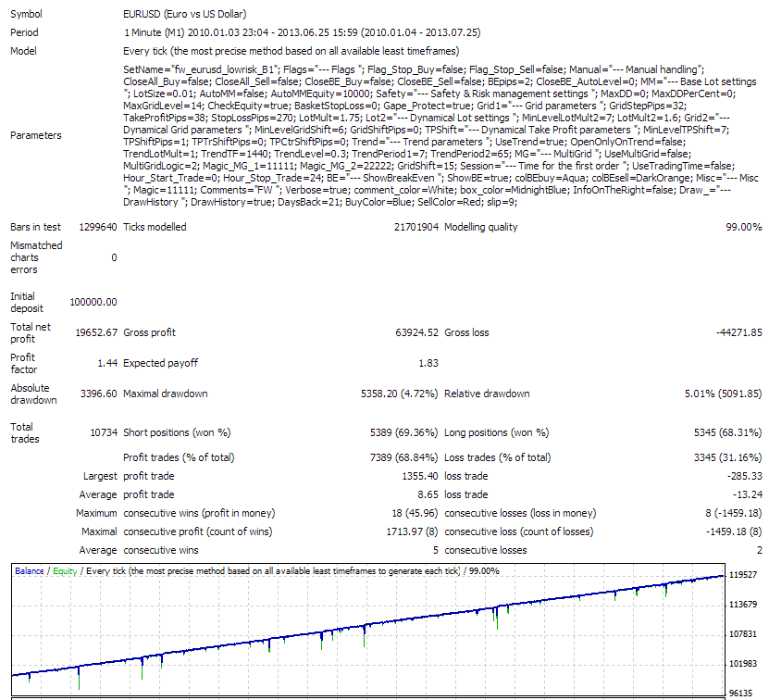769x700 pixels.
Task: Click the Relative drawdown value 5.01% (5091.85)
Action: [x=724, y=394]
